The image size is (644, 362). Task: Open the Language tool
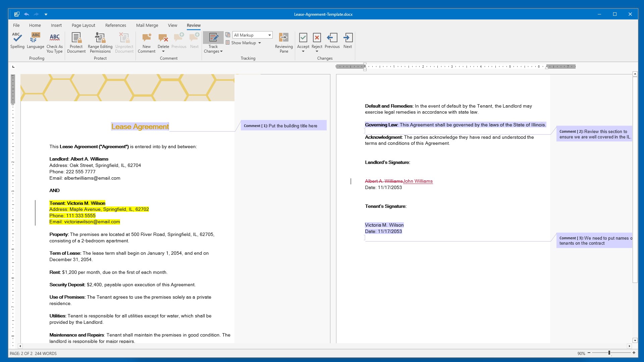coord(35,42)
